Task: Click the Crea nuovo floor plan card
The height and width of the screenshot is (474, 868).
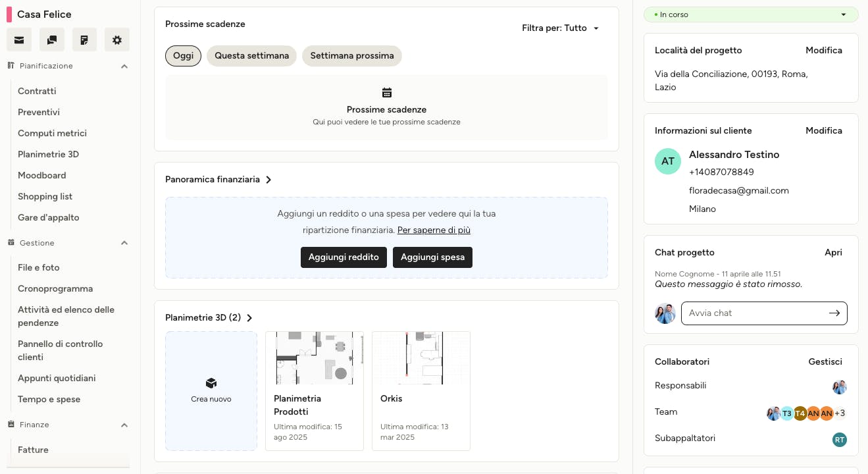Action: 211,391
